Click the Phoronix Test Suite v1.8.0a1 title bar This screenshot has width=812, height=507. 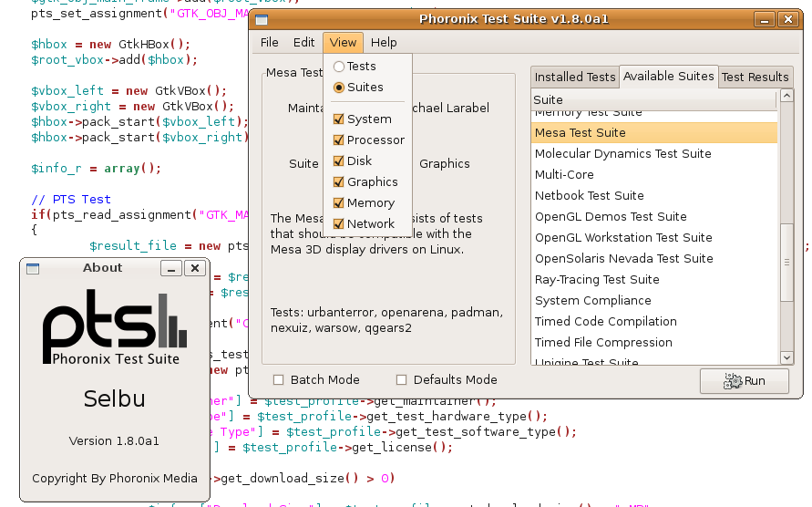pyautogui.click(x=514, y=19)
